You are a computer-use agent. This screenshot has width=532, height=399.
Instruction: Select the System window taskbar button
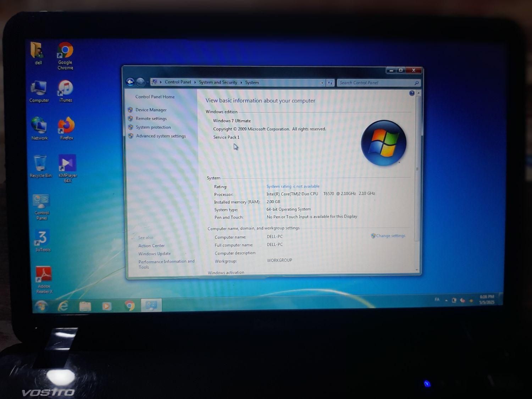[151, 305]
